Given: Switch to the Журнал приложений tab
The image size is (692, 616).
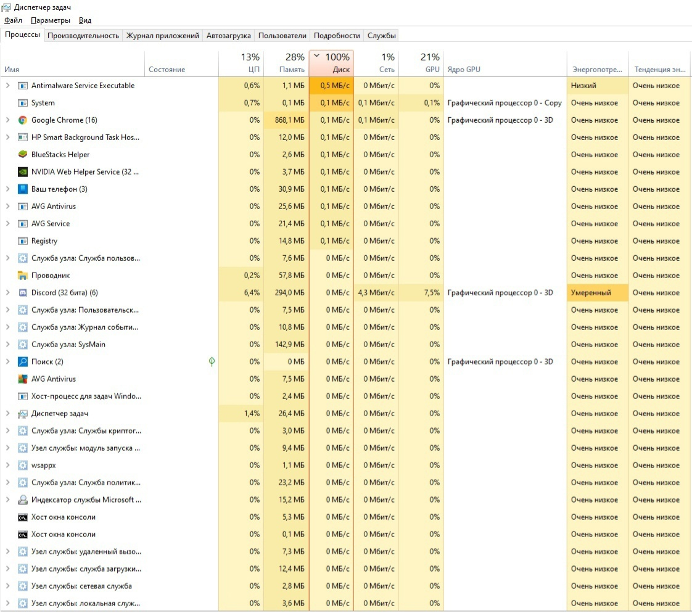Looking at the screenshot, I should point(162,36).
